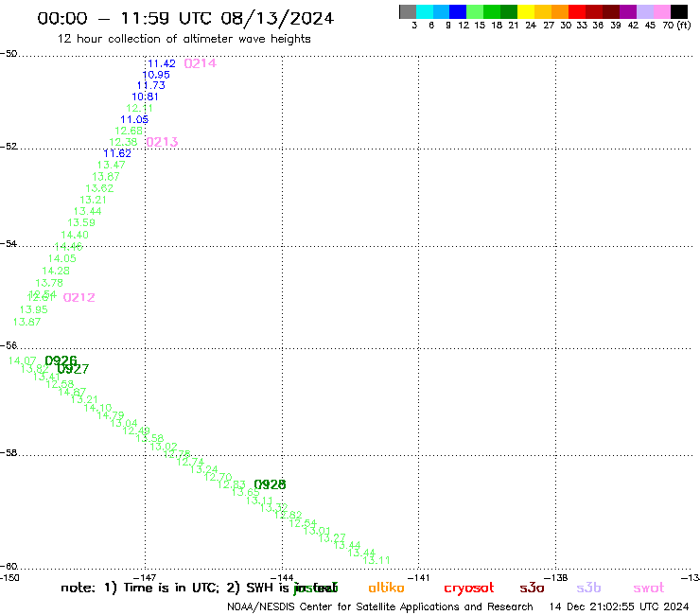Screen dimensions: 700x615
Task: Click the subtitle '12 hour collection of altimeter wave heights'
Action: pos(184,39)
